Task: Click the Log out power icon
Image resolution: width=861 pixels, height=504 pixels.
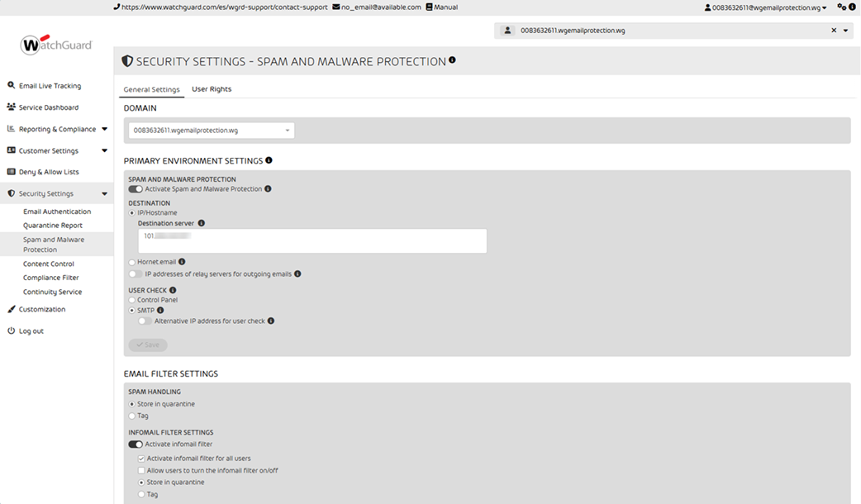Action: 11,330
